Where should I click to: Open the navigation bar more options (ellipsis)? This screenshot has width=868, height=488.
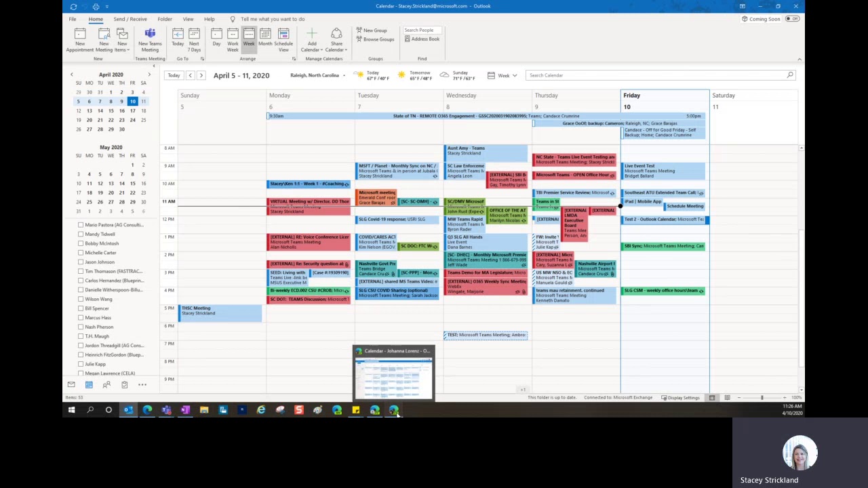pyautogui.click(x=142, y=385)
